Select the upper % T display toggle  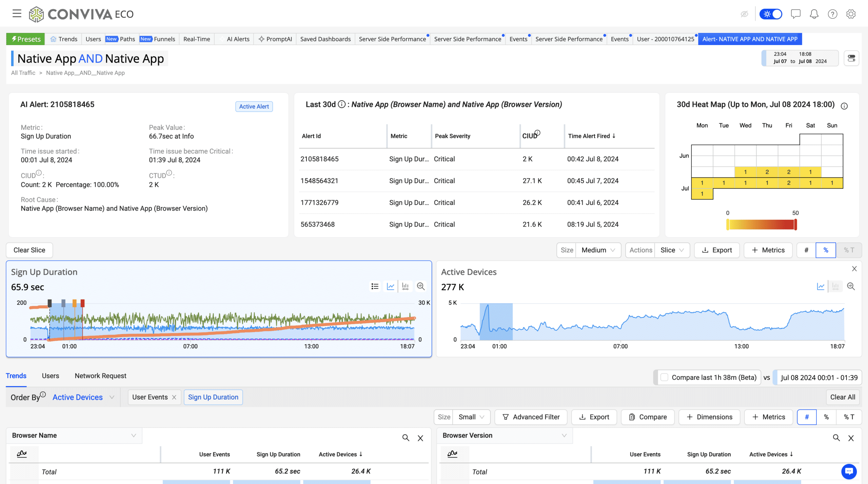pyautogui.click(x=849, y=250)
